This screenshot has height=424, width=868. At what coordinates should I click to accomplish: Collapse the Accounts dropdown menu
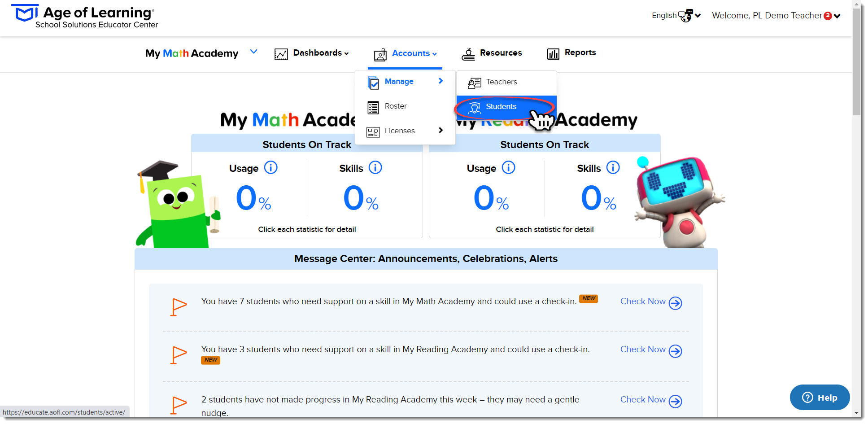click(x=414, y=53)
